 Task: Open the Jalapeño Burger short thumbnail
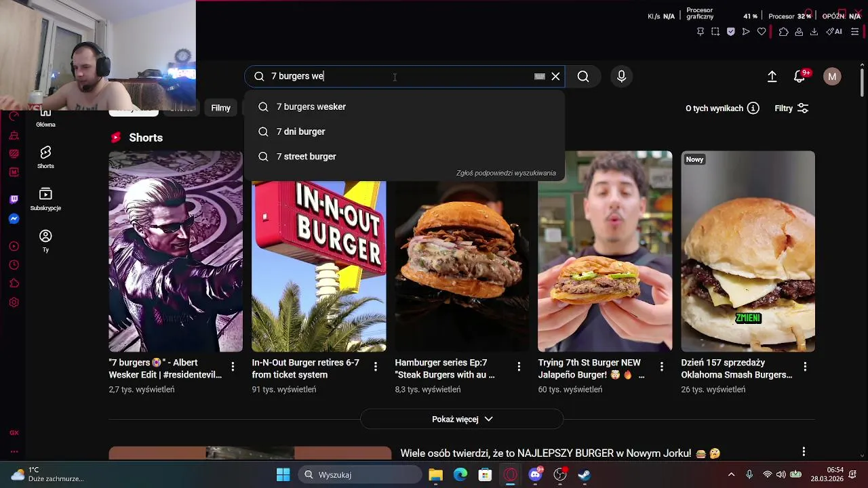tap(605, 251)
